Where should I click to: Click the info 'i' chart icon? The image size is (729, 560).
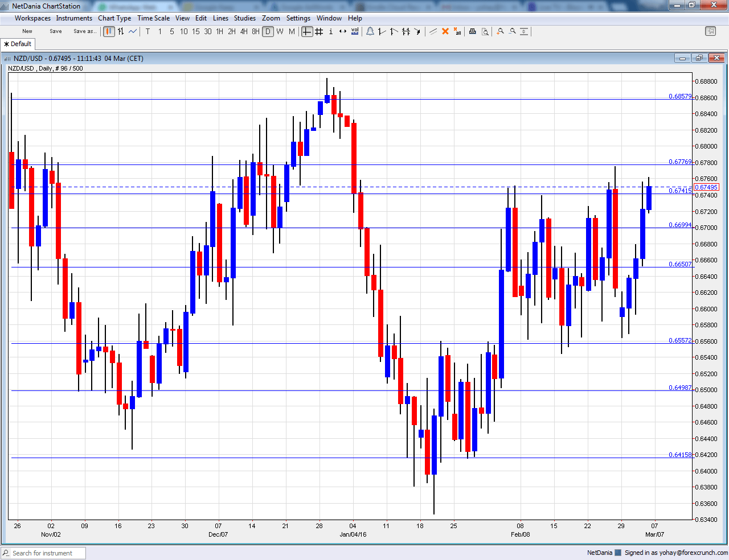[330, 31]
